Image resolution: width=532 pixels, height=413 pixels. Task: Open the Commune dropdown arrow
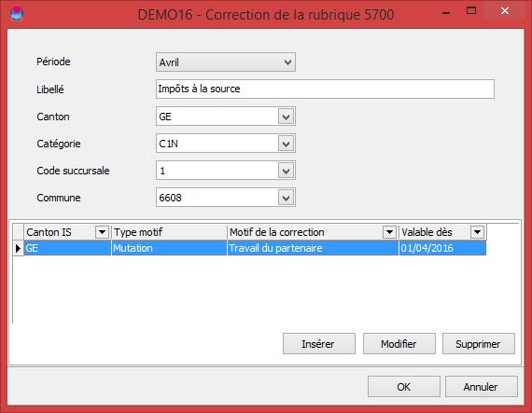[286, 198]
